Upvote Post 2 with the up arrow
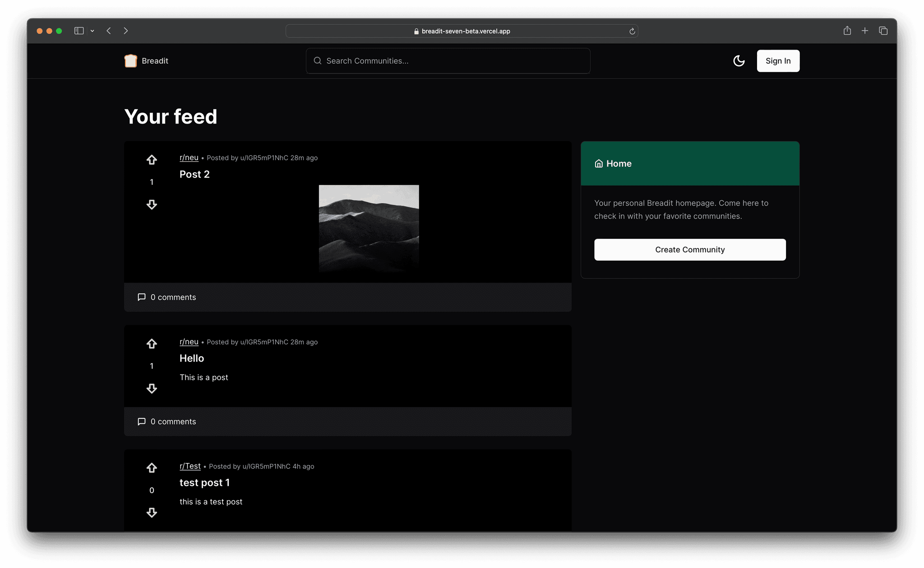This screenshot has height=568, width=924. click(x=152, y=159)
